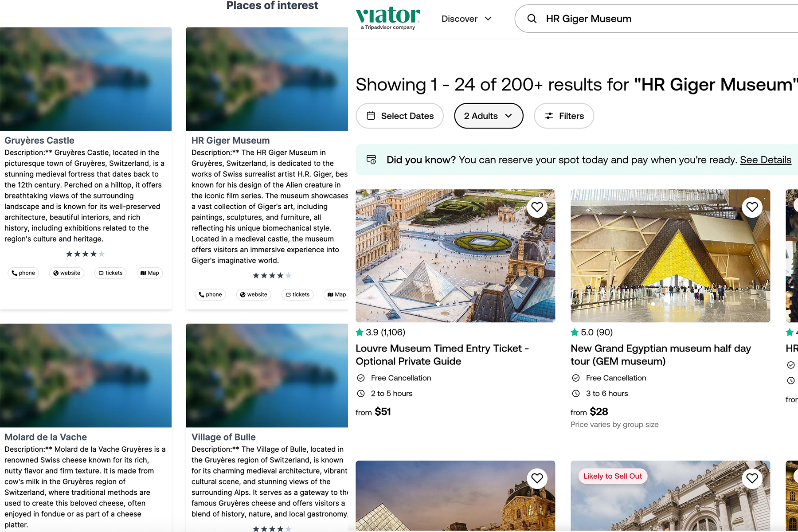Click tickets button for HR Giger Museum
Screen dimensions: 798x532
click(x=297, y=295)
